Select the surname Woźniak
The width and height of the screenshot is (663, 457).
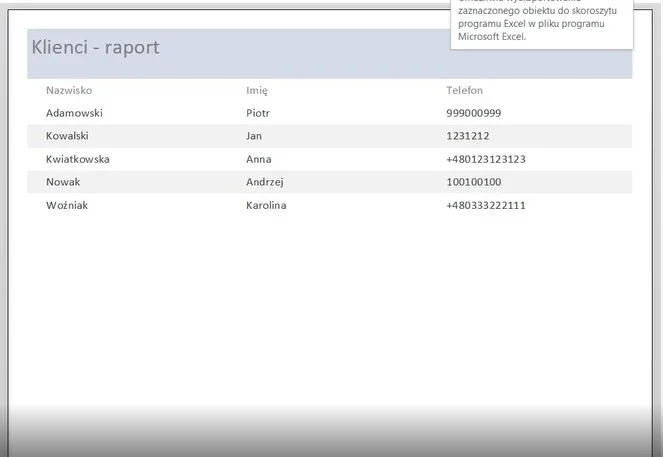(x=67, y=205)
